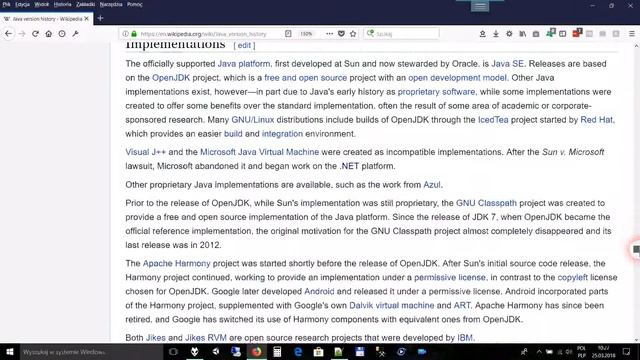Open the GNU Classpath link
This screenshot has height=360, width=640.
tap(486, 203)
